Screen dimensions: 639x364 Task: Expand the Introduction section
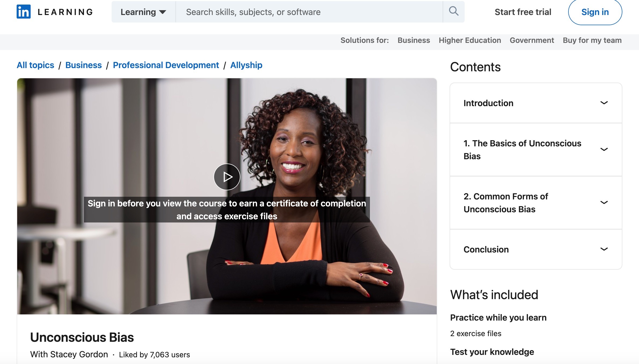pos(536,103)
